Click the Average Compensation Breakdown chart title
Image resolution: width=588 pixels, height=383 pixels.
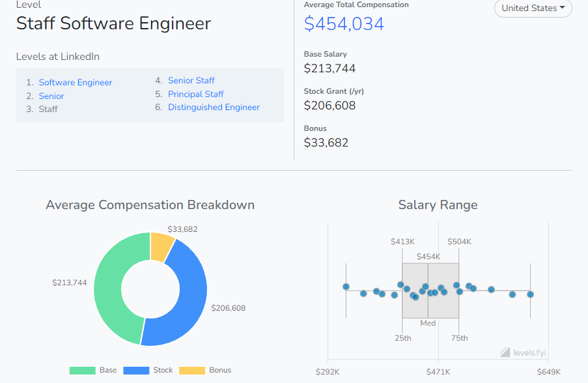click(150, 205)
